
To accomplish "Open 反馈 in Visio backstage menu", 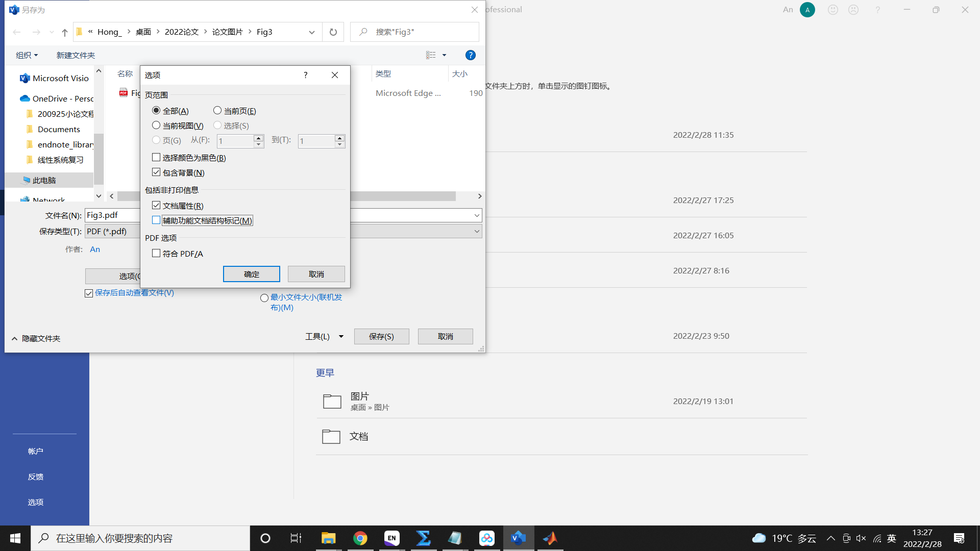I will click(36, 477).
